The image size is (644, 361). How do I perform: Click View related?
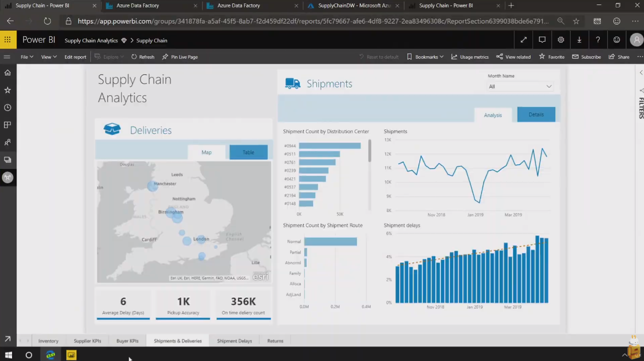point(513,57)
